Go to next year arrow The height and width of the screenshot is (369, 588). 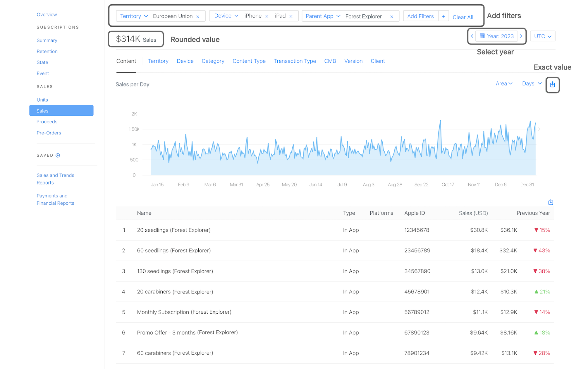tap(521, 36)
